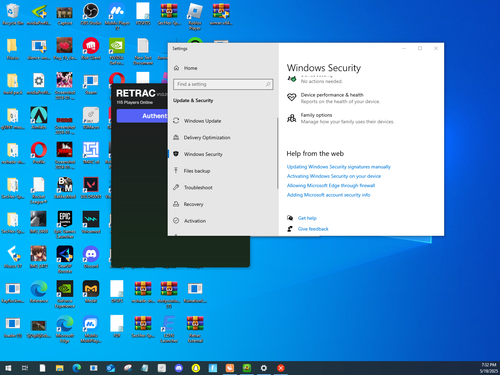Open the GeForce Experience desktop shortcut
The height and width of the screenshot is (375, 500).
pos(65,294)
